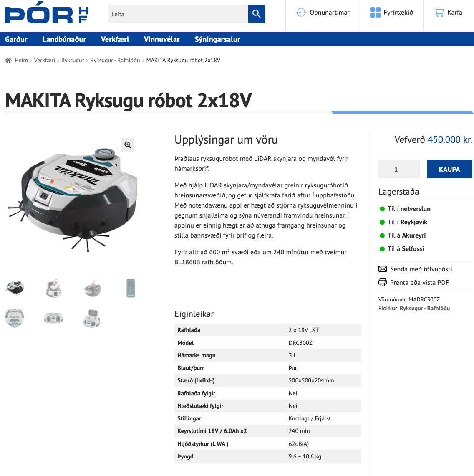This screenshot has height=476, width=474.
Task: Open the Landbúnaður menu
Action: click(x=64, y=39)
